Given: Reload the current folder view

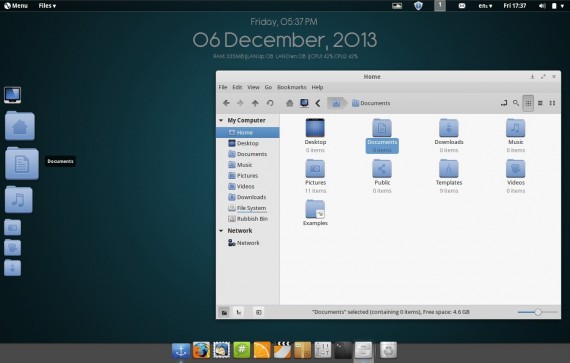Looking at the screenshot, I should click(x=270, y=103).
